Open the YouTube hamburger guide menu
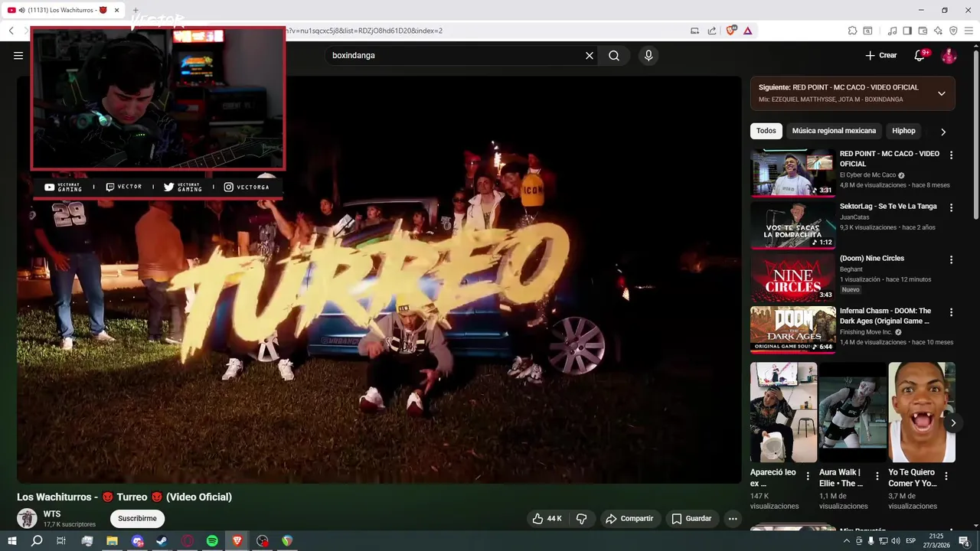Screen dimensions: 980x551 18,55
